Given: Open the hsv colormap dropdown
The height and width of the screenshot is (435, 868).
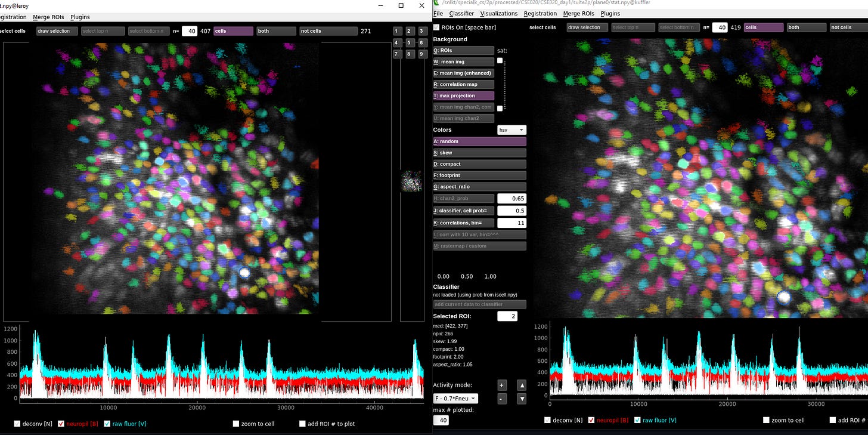Looking at the screenshot, I should (512, 129).
